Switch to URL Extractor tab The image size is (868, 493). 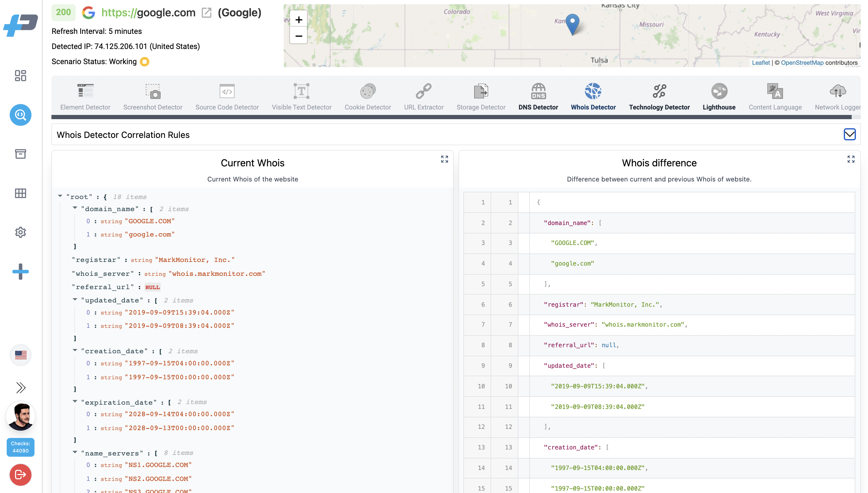423,97
